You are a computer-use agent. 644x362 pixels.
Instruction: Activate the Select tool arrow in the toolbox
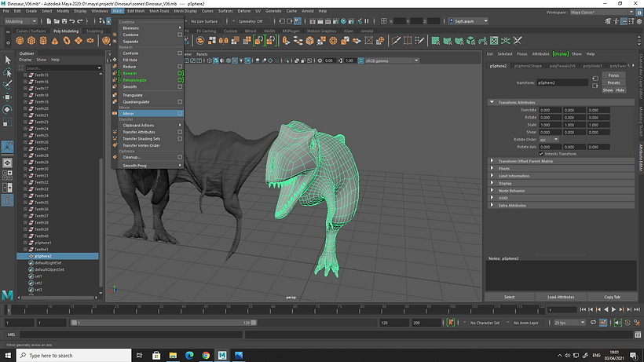point(7,60)
